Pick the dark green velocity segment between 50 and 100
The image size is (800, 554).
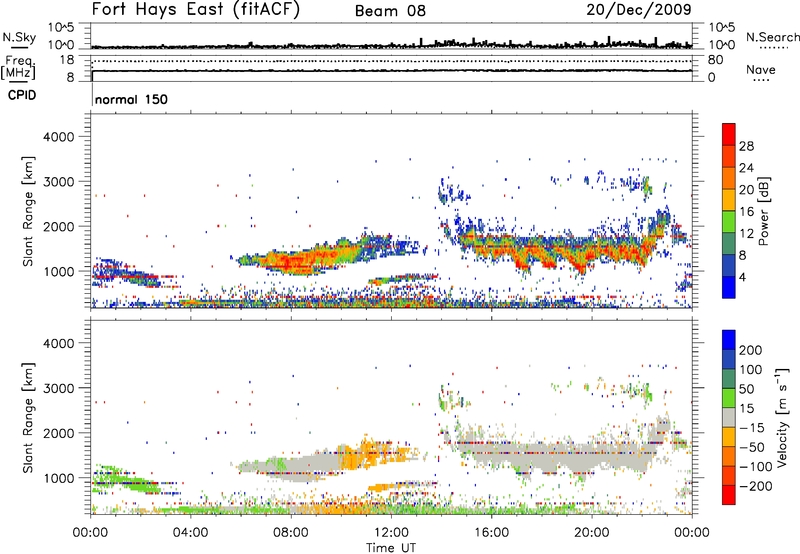coord(729,379)
